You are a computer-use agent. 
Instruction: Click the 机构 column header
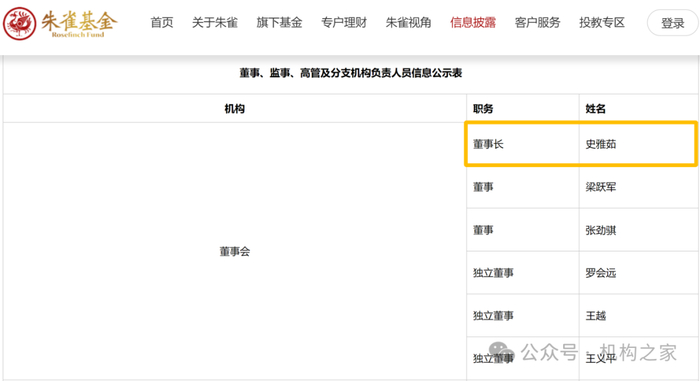pos(234,109)
